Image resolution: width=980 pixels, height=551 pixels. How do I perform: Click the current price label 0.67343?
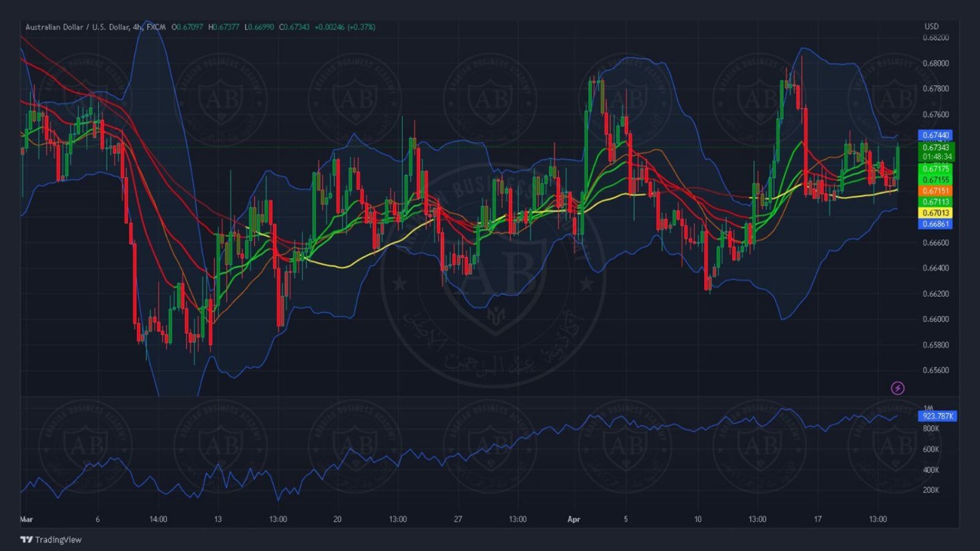(x=936, y=148)
